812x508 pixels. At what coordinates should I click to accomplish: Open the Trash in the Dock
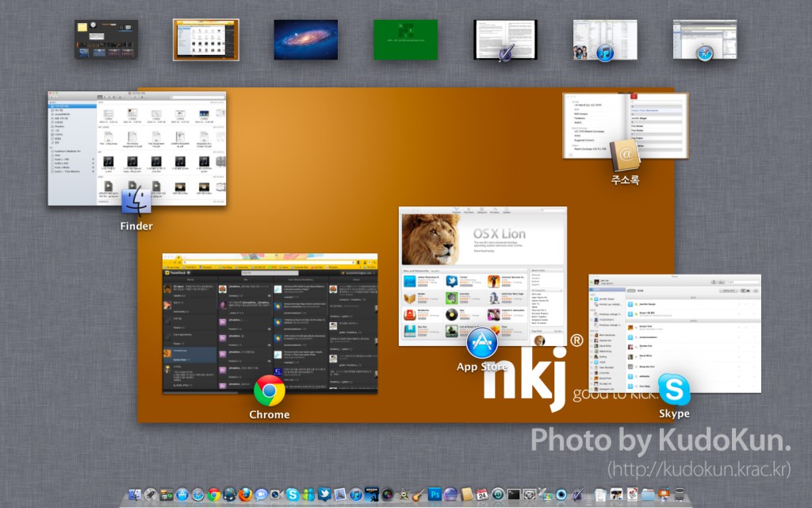[x=680, y=495]
